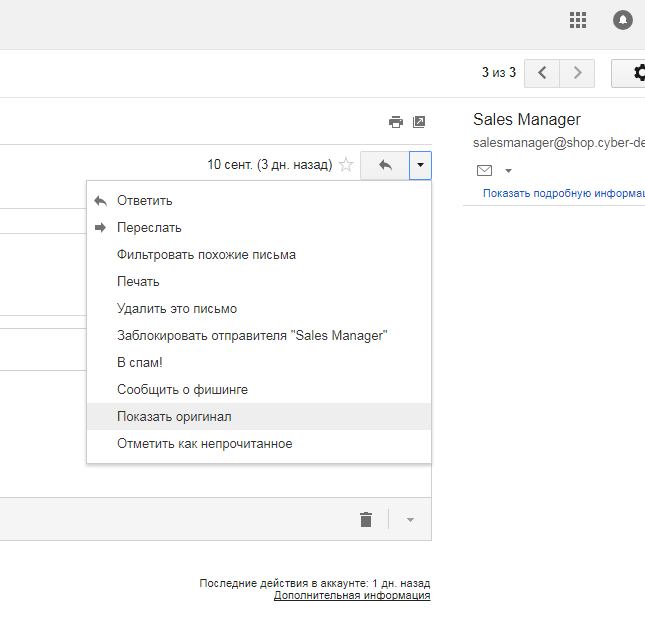The height and width of the screenshot is (623, 645).
Task: Star this email message
Action: tap(346, 165)
